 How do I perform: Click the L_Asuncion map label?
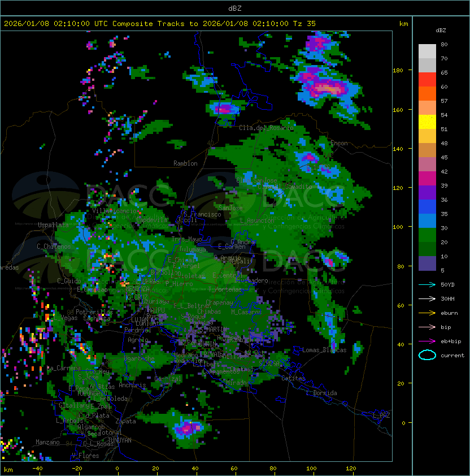(256, 220)
